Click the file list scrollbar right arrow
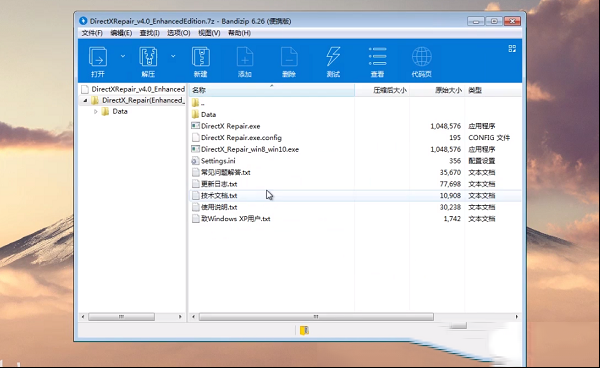Image resolution: width=600 pixels, height=368 pixels. [x=517, y=317]
